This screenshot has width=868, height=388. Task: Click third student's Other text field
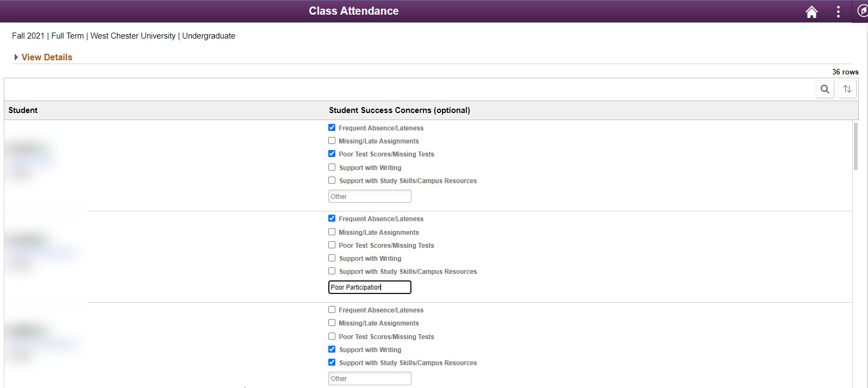370,378
